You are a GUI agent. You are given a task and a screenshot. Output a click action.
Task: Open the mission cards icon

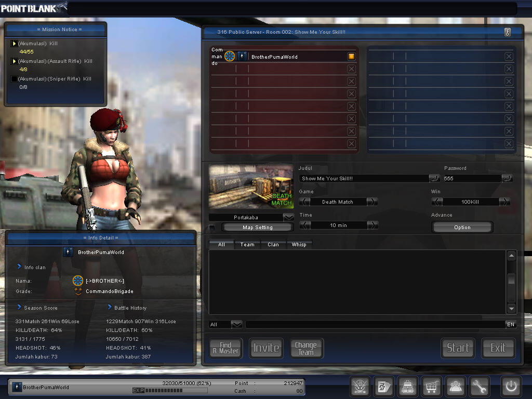pyautogui.click(x=384, y=387)
